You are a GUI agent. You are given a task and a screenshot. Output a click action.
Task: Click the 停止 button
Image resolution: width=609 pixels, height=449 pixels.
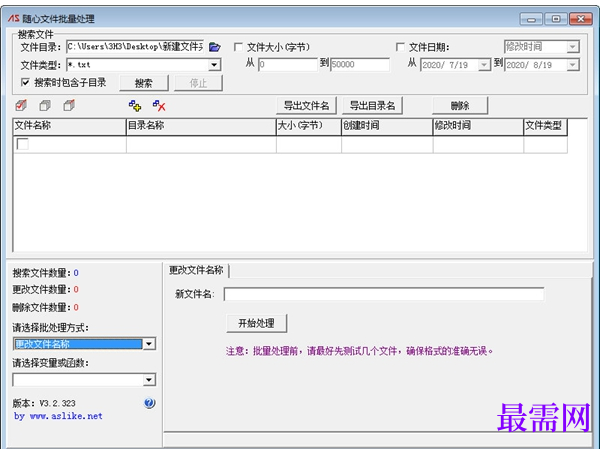(198, 83)
